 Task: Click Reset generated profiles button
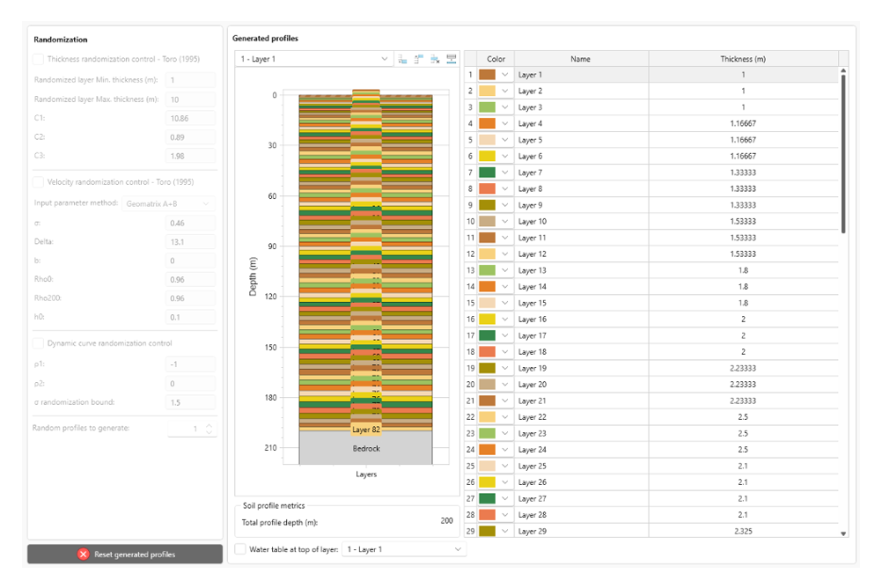click(x=125, y=555)
